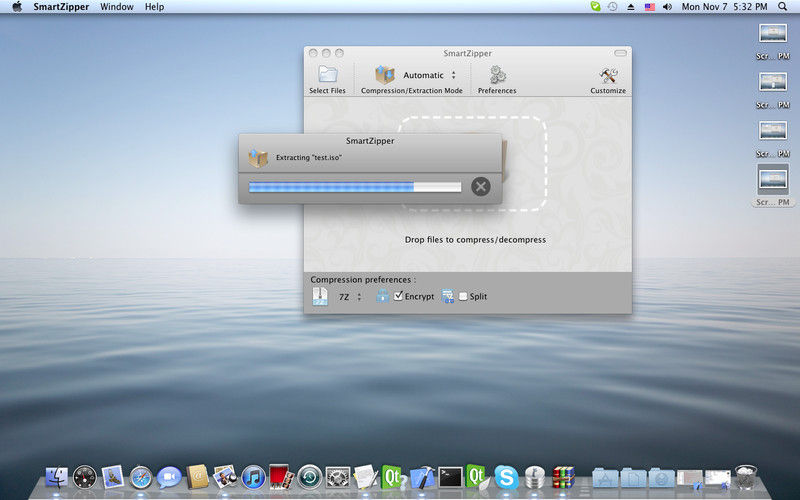800x500 pixels.
Task: Open the Help menu
Action: coord(155,7)
